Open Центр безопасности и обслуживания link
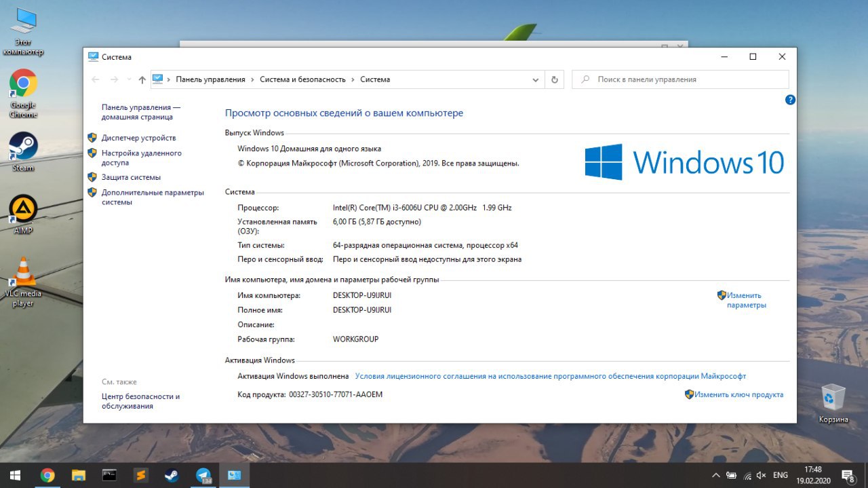 (140, 401)
